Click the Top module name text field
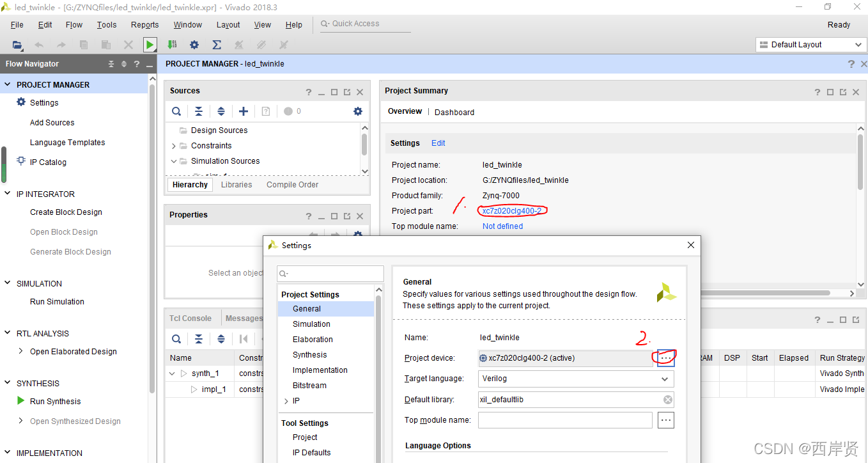868x463 pixels. [565, 420]
